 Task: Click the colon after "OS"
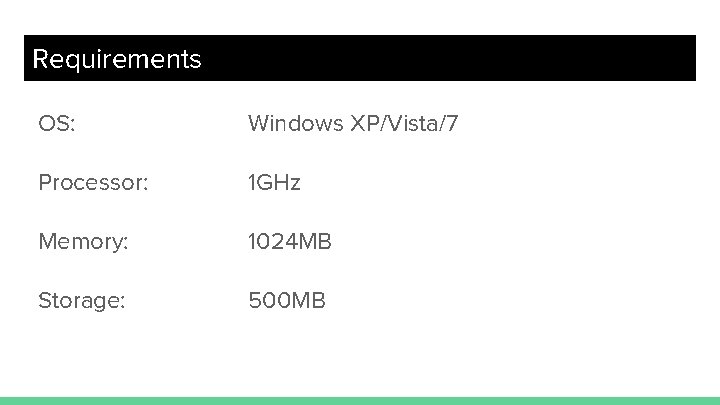73,126
